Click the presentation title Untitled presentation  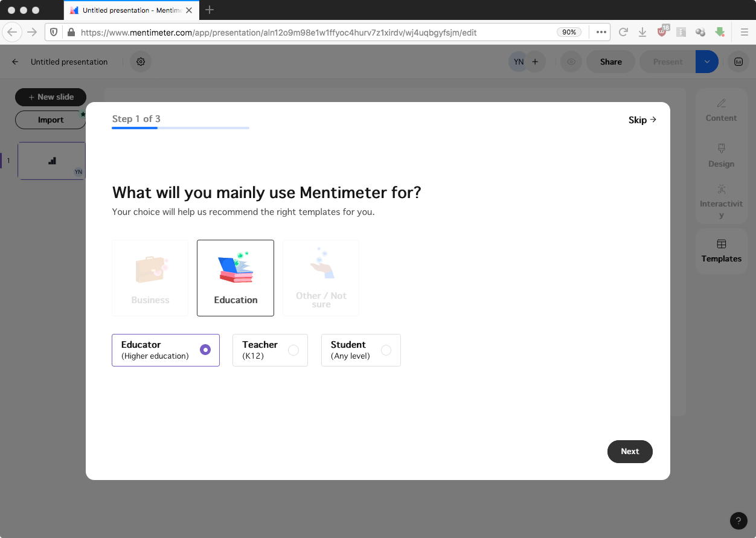[x=69, y=62]
